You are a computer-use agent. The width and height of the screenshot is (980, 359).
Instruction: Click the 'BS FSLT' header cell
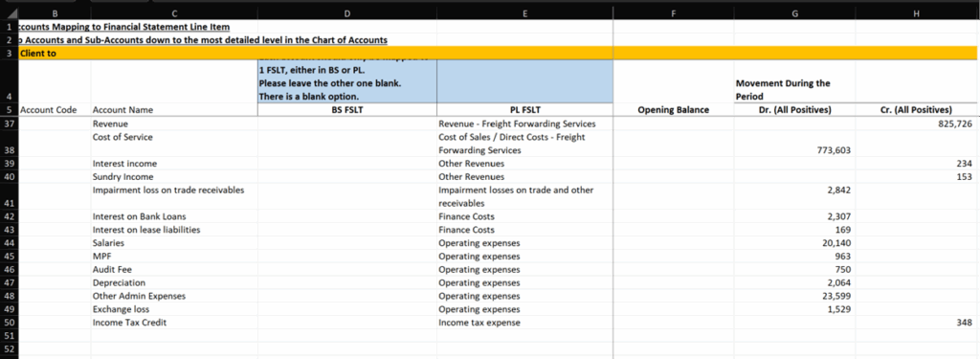[346, 110]
